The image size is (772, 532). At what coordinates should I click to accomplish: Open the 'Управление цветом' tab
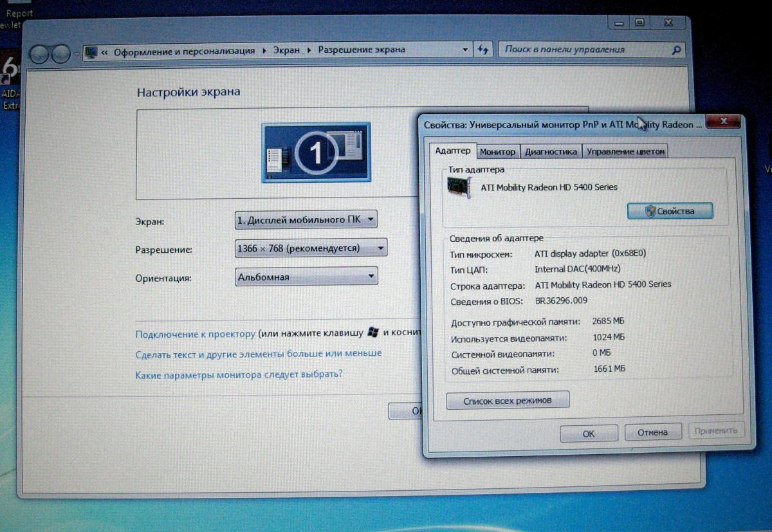coord(625,152)
